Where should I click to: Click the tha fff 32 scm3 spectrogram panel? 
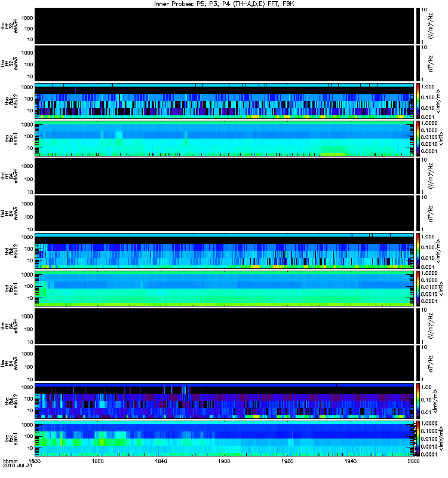pos(224,63)
